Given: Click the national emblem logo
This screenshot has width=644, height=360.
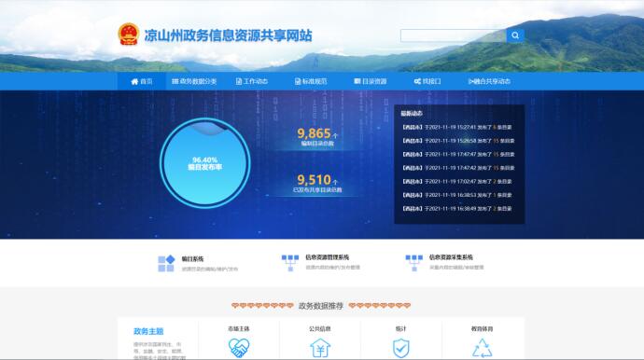Looking at the screenshot, I should pos(129,35).
